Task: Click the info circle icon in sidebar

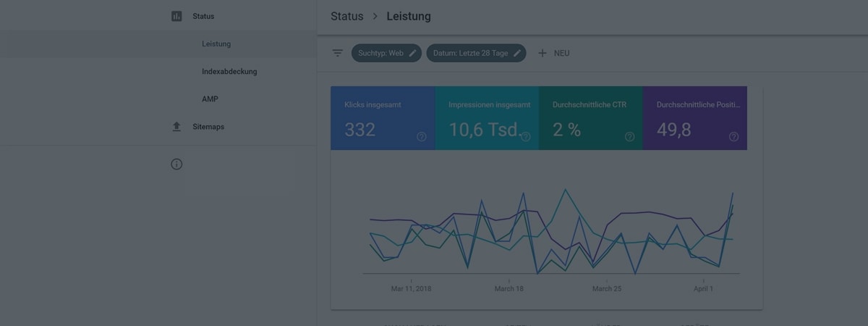Action: coord(176,164)
